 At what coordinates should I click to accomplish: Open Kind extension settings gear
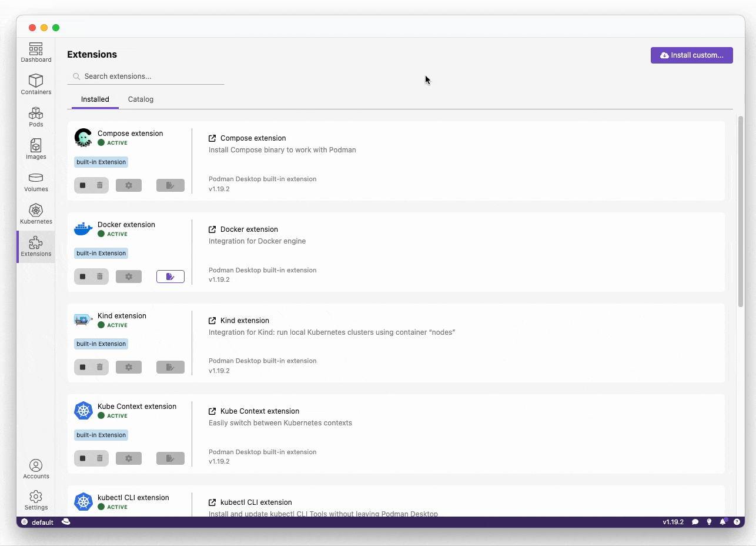tap(129, 367)
